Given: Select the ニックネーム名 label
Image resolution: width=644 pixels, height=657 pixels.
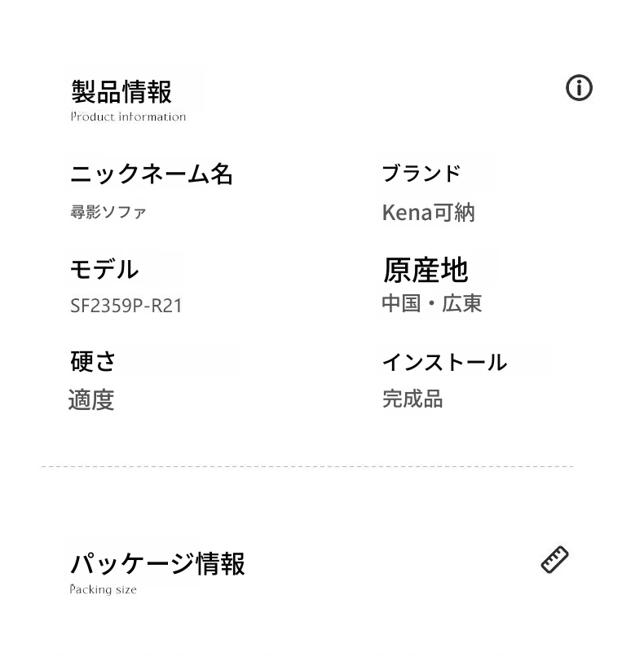Looking at the screenshot, I should pyautogui.click(x=152, y=174).
